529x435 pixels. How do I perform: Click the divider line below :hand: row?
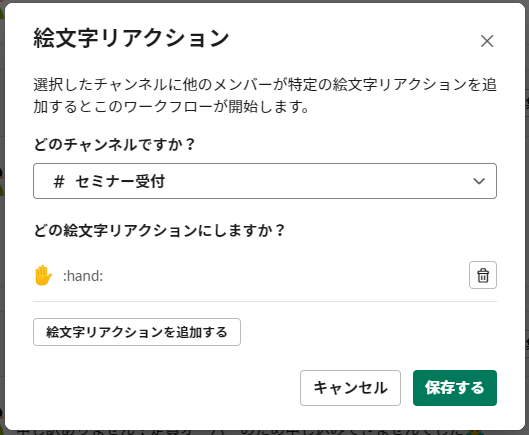(x=265, y=301)
